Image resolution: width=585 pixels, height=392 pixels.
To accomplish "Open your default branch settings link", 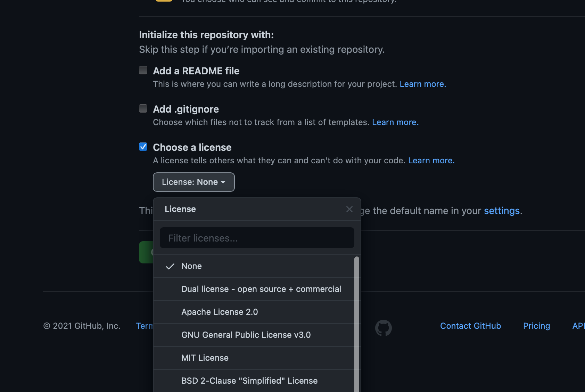I will pos(502,211).
